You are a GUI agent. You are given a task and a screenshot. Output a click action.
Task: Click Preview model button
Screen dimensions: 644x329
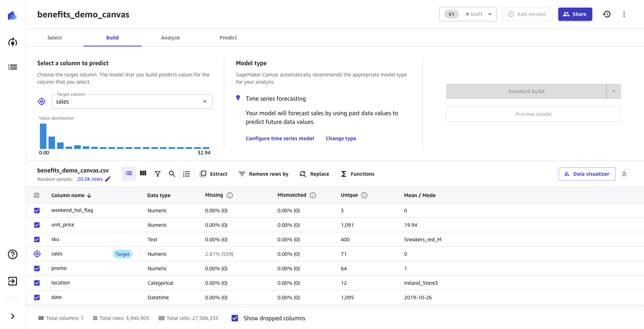point(534,114)
